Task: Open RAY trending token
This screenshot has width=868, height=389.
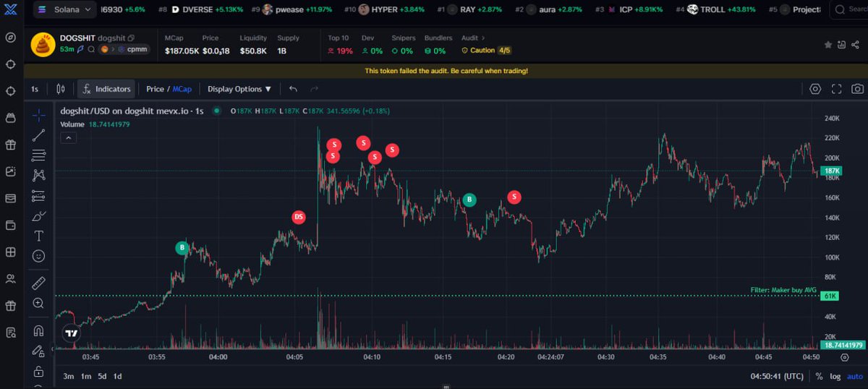Action: [x=469, y=9]
